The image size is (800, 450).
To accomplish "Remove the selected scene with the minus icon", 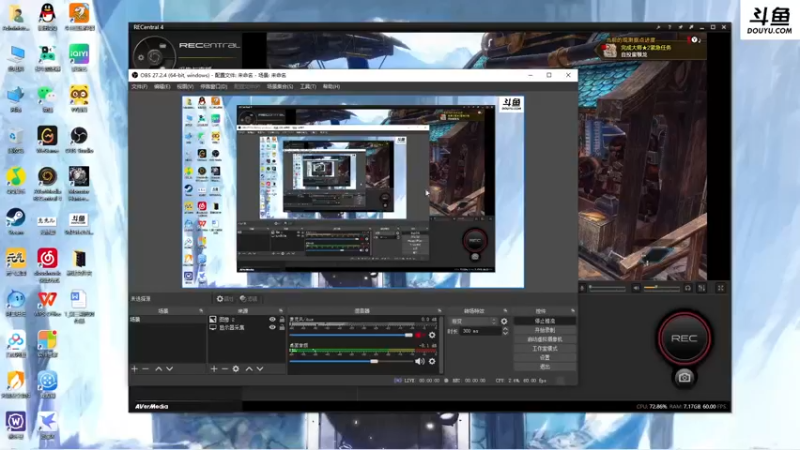I will (145, 368).
